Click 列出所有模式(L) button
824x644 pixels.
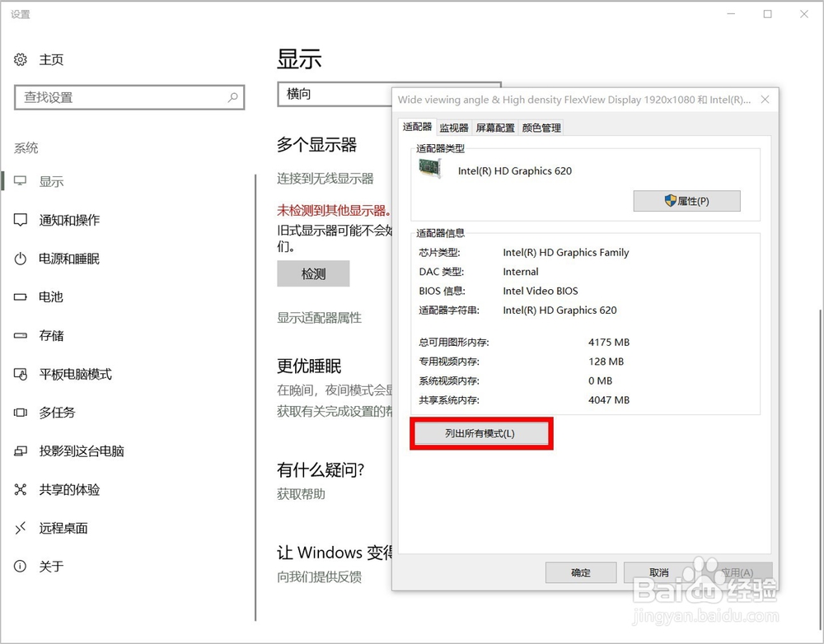pyautogui.click(x=481, y=433)
